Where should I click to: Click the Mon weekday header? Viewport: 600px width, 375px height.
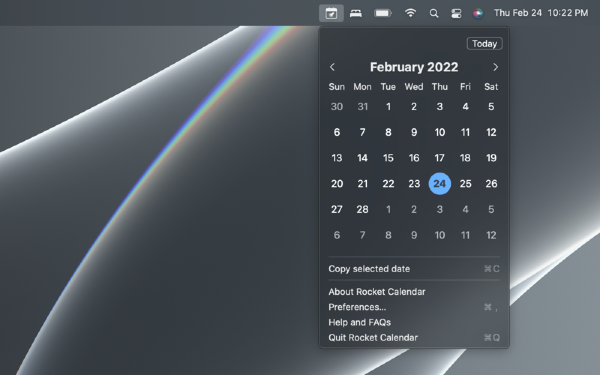click(362, 87)
